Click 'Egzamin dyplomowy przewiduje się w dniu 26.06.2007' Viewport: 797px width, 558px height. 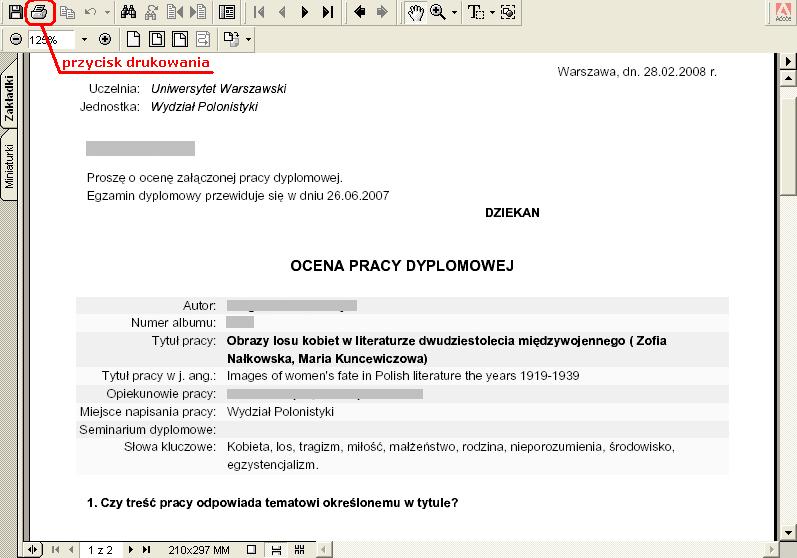(x=238, y=196)
